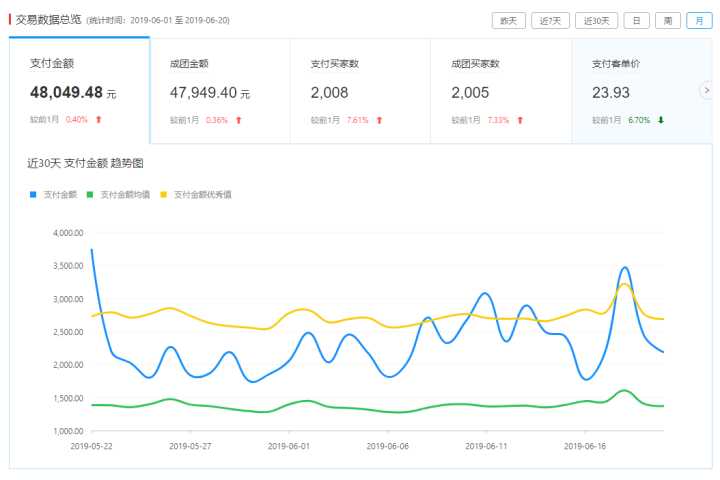Toggle the 支付金额 series legend label
The image size is (720, 480).
click(x=60, y=194)
